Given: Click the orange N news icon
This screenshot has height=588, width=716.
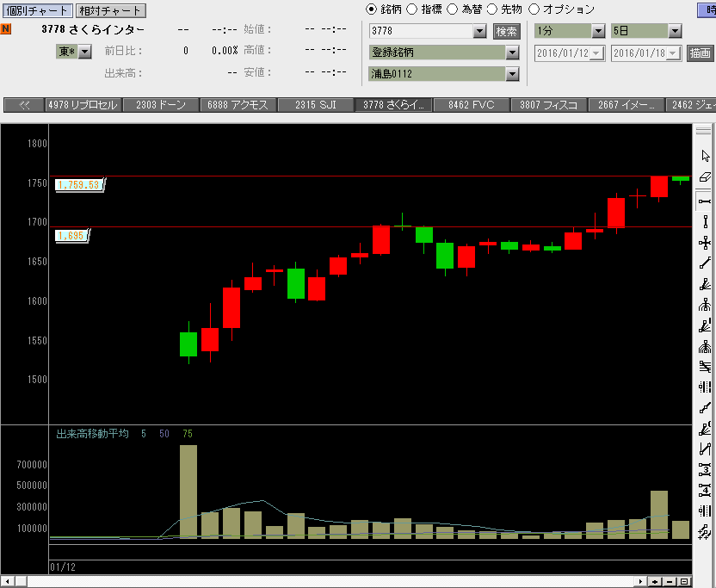Looking at the screenshot, I should click(x=5, y=28).
